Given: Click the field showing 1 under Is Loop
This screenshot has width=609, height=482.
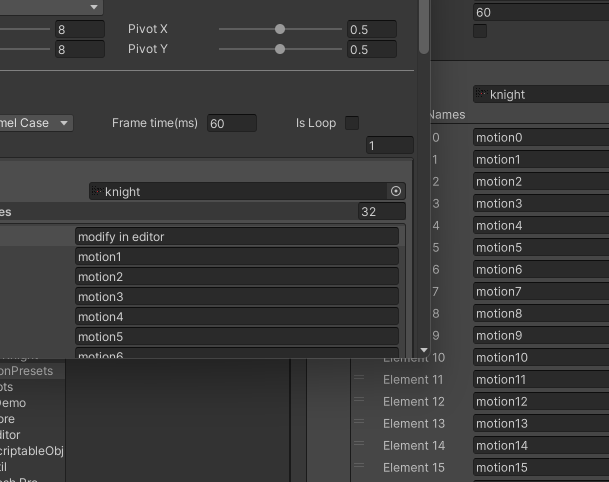Looking at the screenshot, I should [390, 146].
